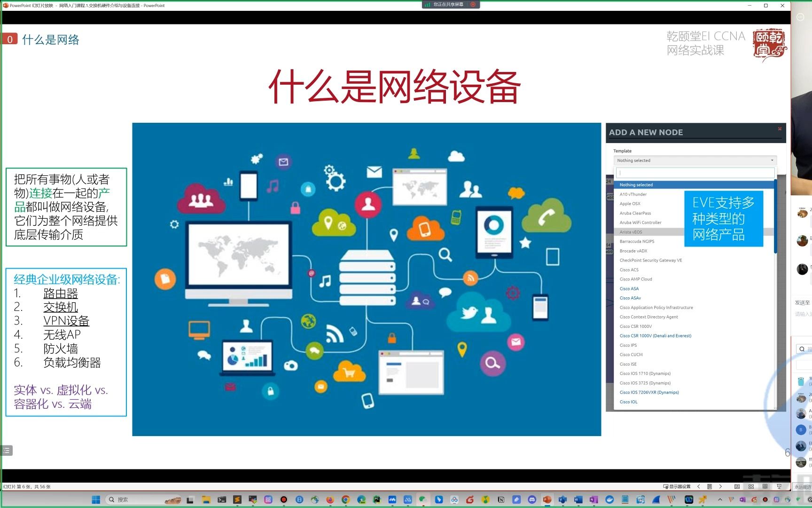
Task: Select 'Cisco IOS 7206VXR (Dynamips)' template
Action: coord(649,392)
